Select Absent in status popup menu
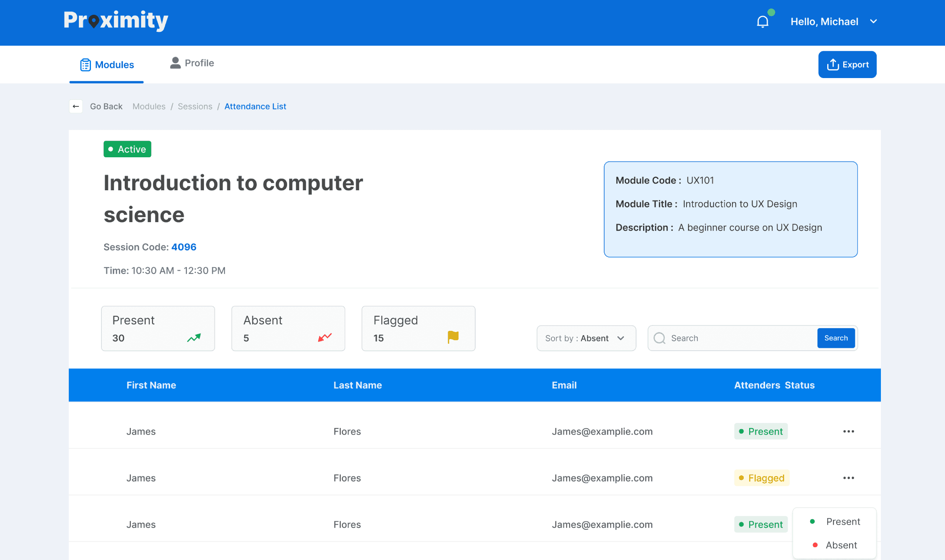The width and height of the screenshot is (945, 560). (841, 545)
